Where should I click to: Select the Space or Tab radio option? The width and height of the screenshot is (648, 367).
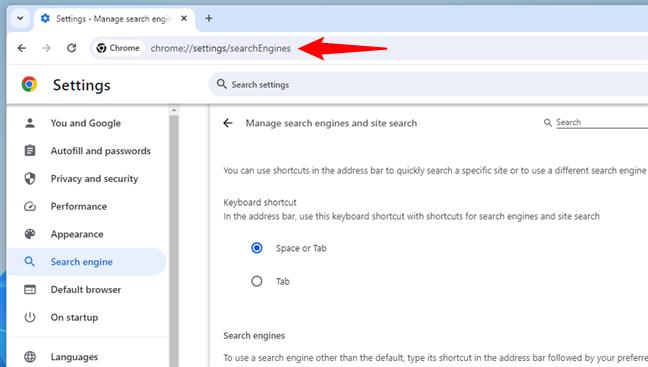click(257, 248)
